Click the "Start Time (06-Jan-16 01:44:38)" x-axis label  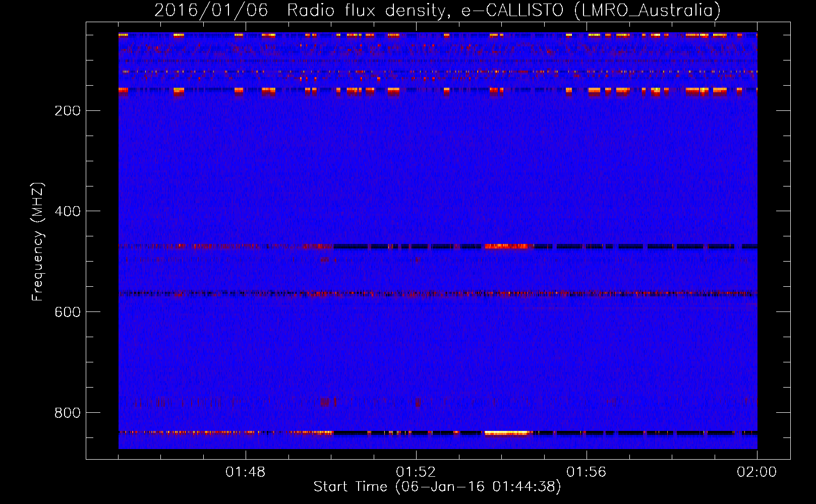click(437, 486)
